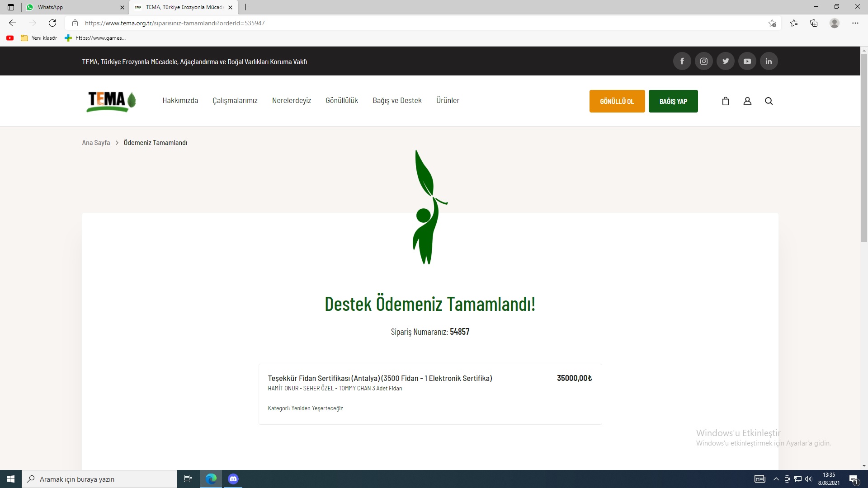Close the TEMA tab
Viewport: 868px width, 488px height.
pos(231,7)
